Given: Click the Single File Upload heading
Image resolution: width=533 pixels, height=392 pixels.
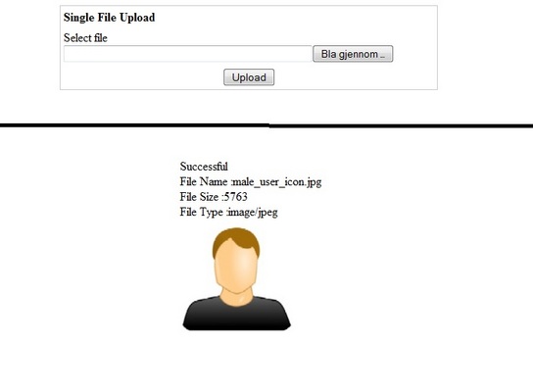Looking at the screenshot, I should 109,18.
